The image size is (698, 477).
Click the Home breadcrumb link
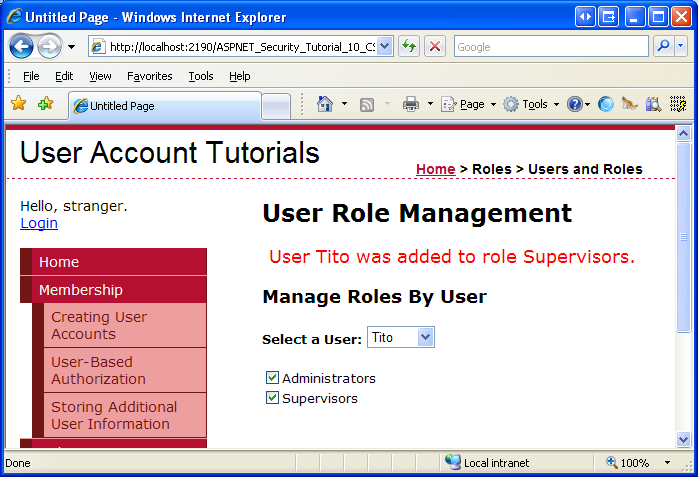point(435,169)
